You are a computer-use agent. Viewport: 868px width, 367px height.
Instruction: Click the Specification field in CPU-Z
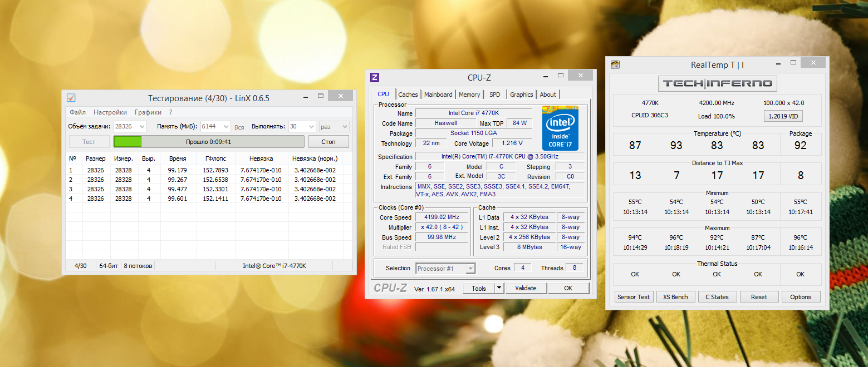tap(499, 157)
